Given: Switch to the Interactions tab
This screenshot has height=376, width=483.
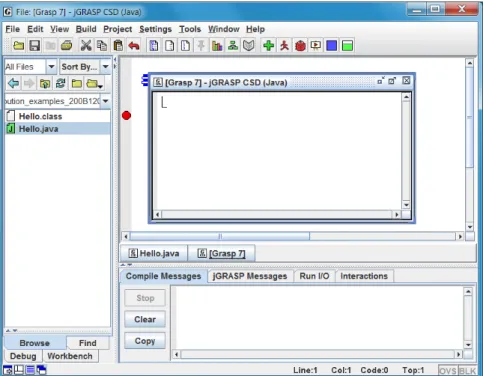Looking at the screenshot, I should (x=364, y=276).
